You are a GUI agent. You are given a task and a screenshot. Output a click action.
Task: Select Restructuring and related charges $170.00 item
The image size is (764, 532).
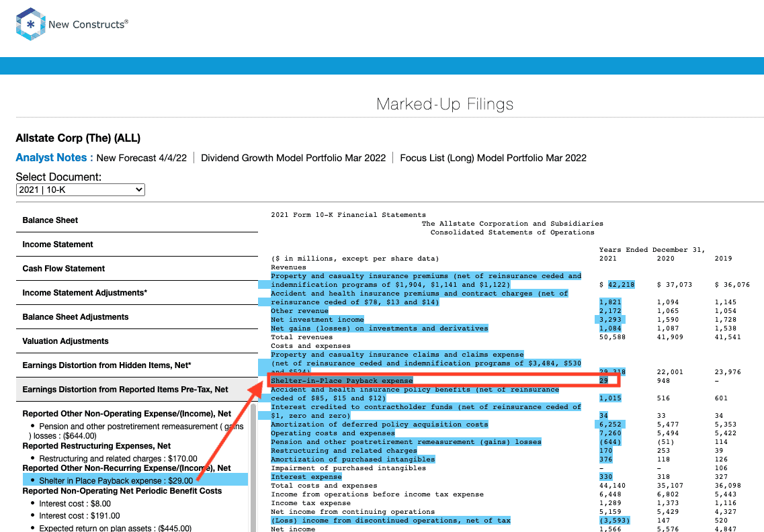tap(118, 458)
